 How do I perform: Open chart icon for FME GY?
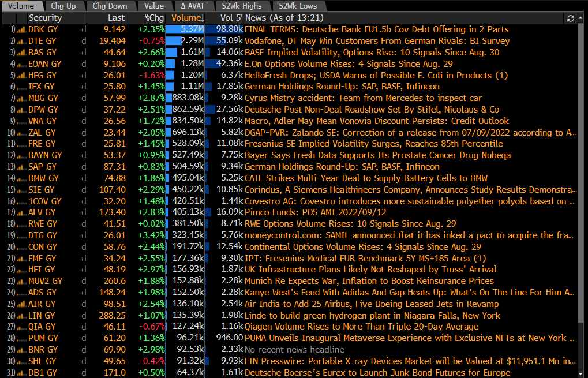coord(21,258)
